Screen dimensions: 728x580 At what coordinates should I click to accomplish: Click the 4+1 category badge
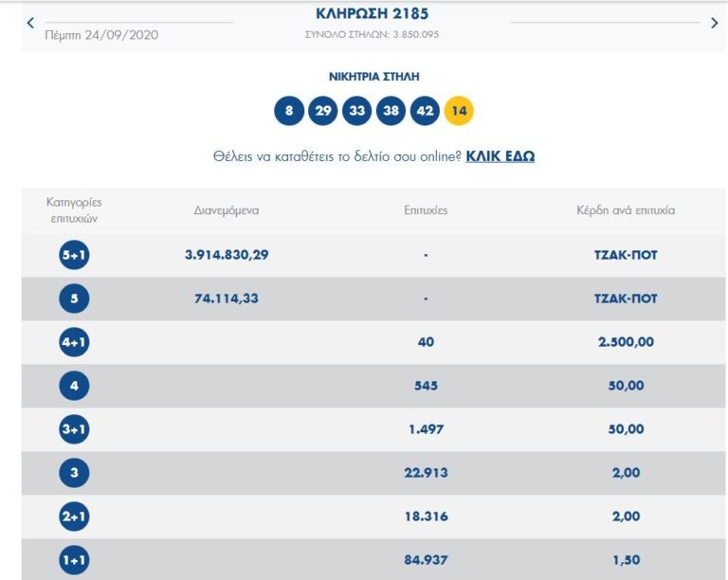click(74, 342)
